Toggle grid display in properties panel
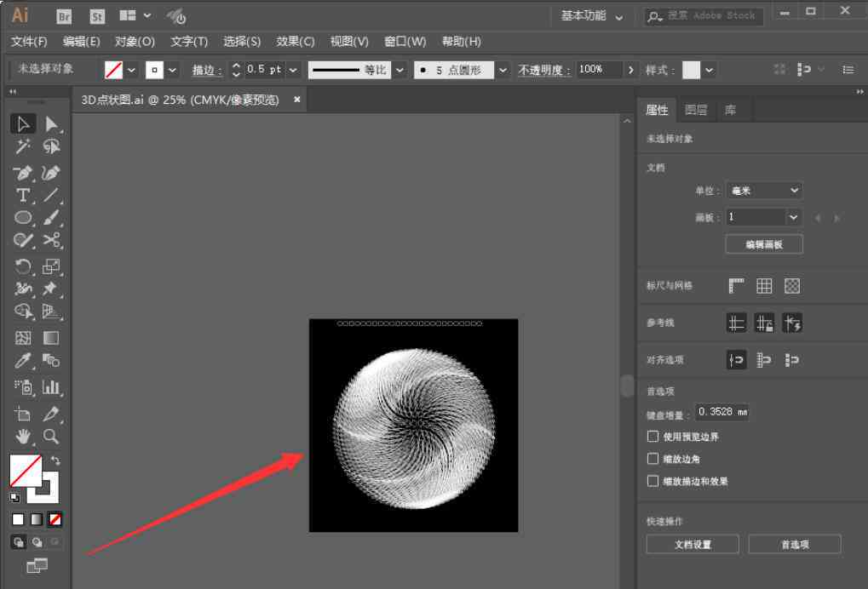This screenshot has width=868, height=589. pyautogui.click(x=764, y=286)
